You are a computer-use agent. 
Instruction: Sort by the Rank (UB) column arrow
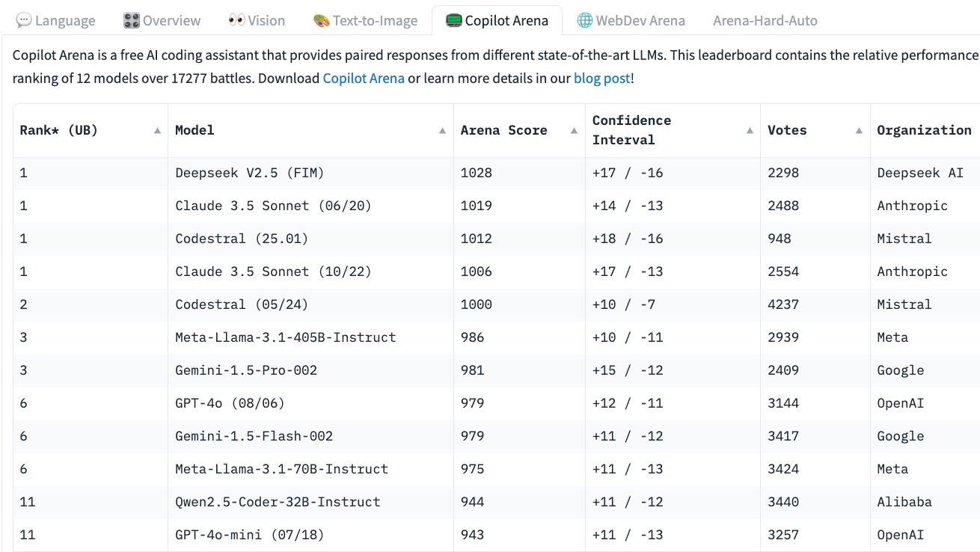tap(157, 130)
